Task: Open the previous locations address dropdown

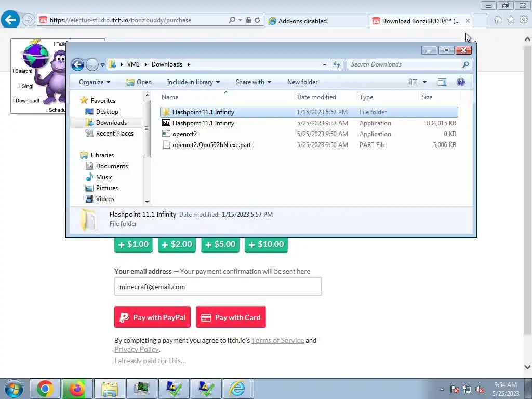Action: click(325, 64)
